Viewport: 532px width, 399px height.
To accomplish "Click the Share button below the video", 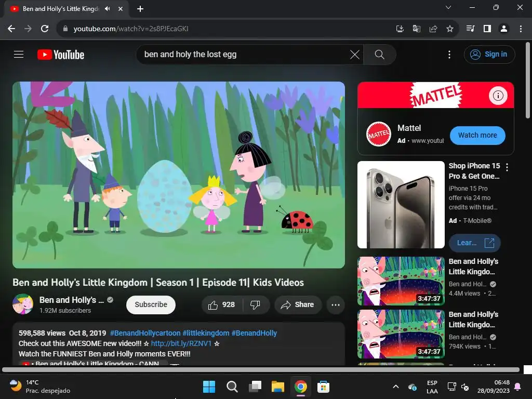I will coord(298,304).
